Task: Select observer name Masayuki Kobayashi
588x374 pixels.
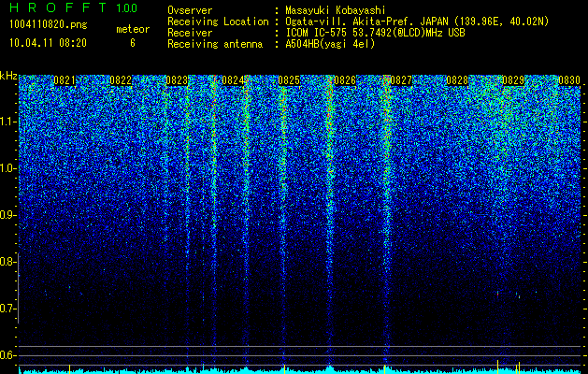Action: pos(336,10)
